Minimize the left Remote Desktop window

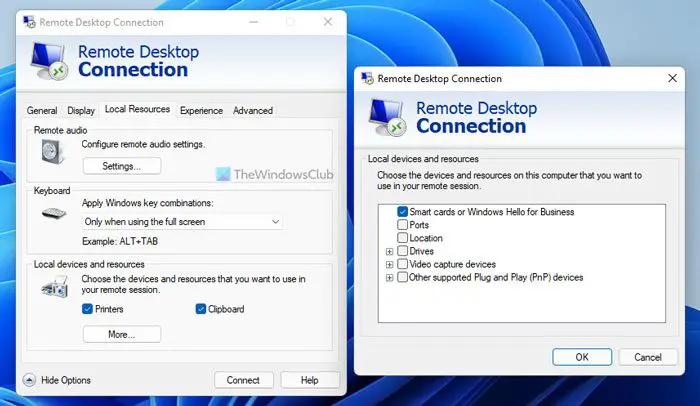click(254, 22)
